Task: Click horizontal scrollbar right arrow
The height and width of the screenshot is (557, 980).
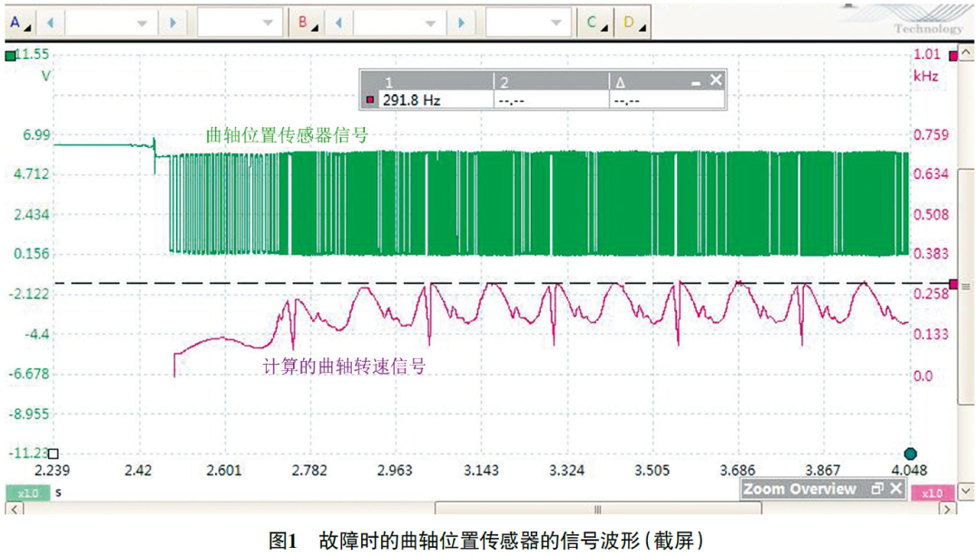Action: (x=947, y=508)
